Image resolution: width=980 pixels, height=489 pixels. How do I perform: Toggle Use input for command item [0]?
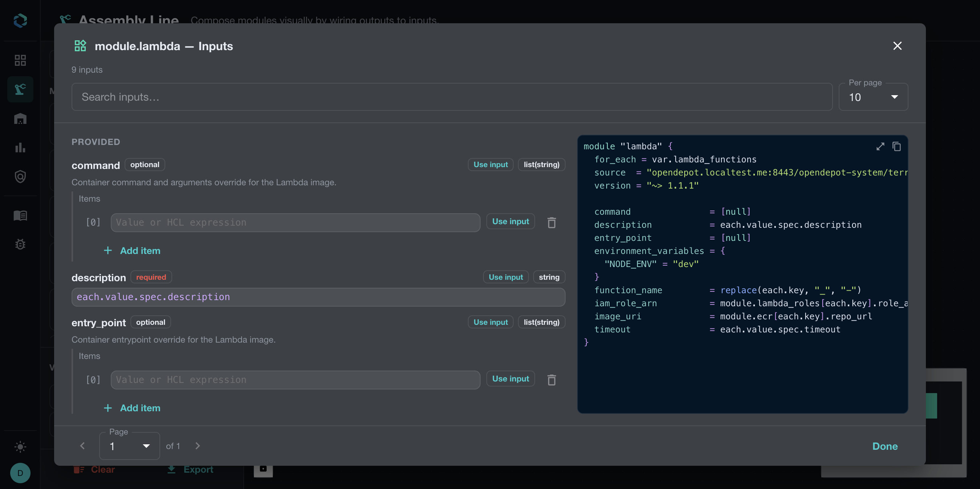pyautogui.click(x=510, y=222)
